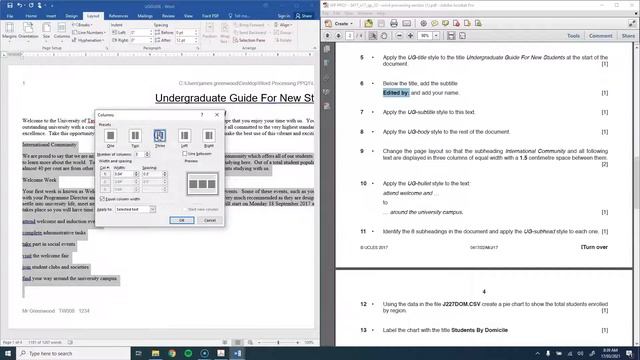Select the Left column preset
The height and width of the screenshot is (360, 640).
coord(184,138)
